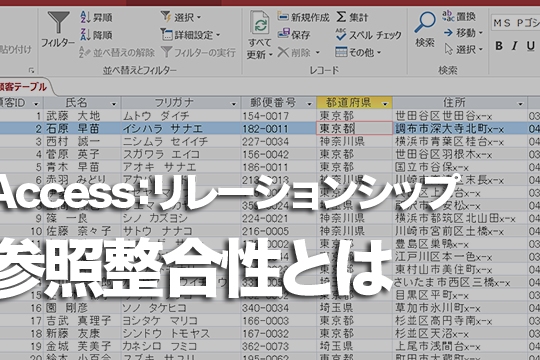Toggle Bold formatting
This screenshot has width=540, height=360.
click(499, 45)
